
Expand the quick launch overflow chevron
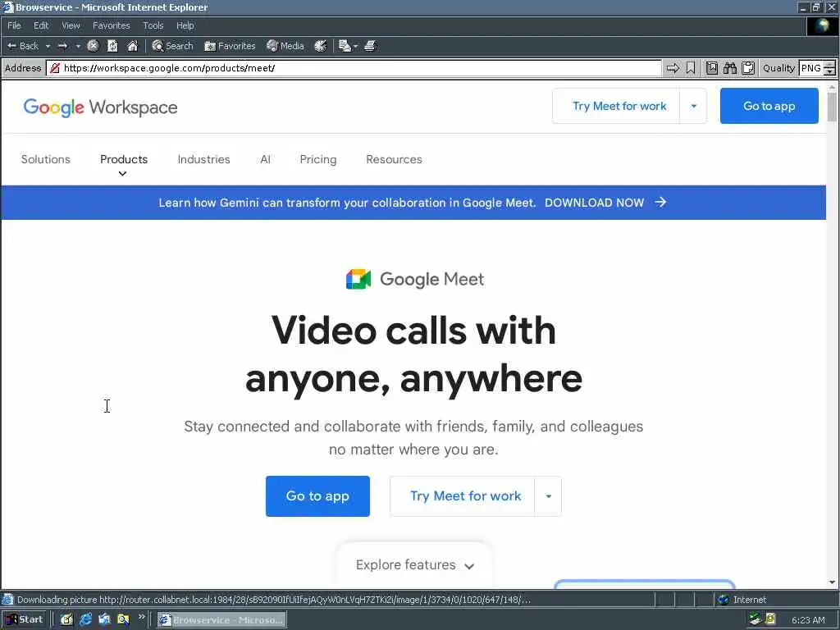[141, 617]
